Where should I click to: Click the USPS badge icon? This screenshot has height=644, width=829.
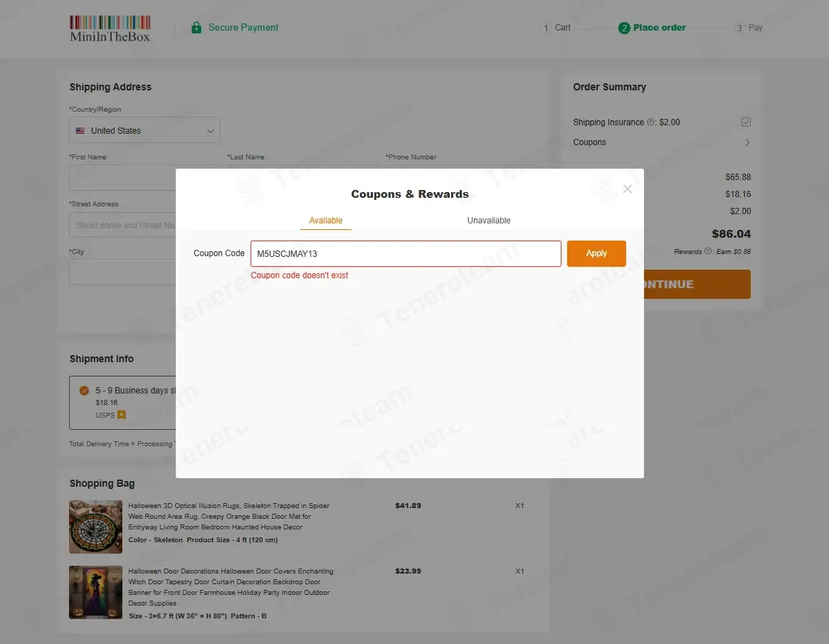(x=122, y=415)
